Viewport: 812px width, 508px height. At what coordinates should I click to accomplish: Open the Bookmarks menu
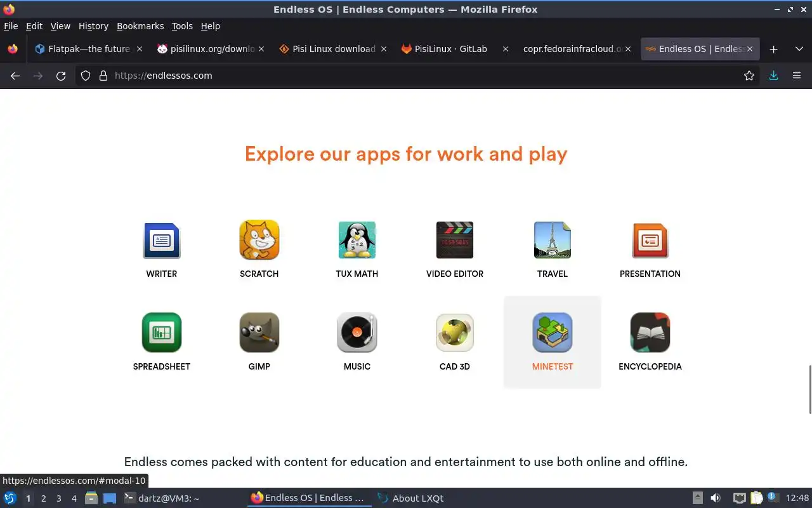tap(140, 26)
